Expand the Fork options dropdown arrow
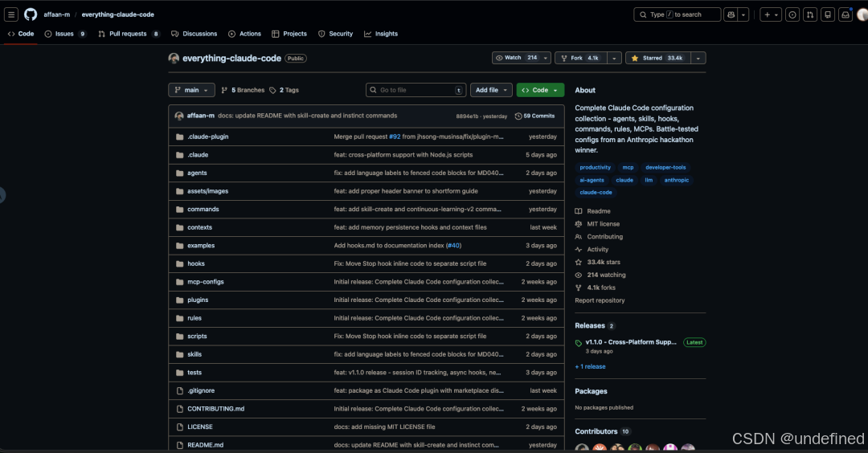Image resolution: width=868 pixels, height=453 pixels. (x=614, y=58)
